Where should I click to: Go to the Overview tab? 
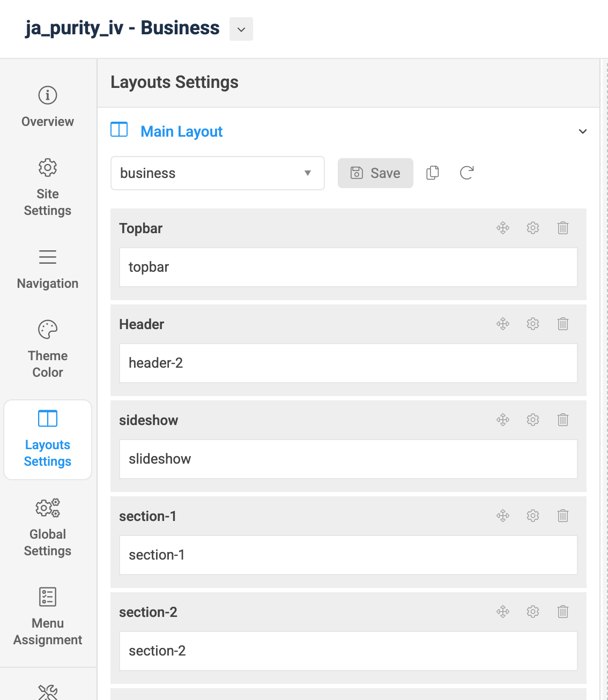click(48, 107)
